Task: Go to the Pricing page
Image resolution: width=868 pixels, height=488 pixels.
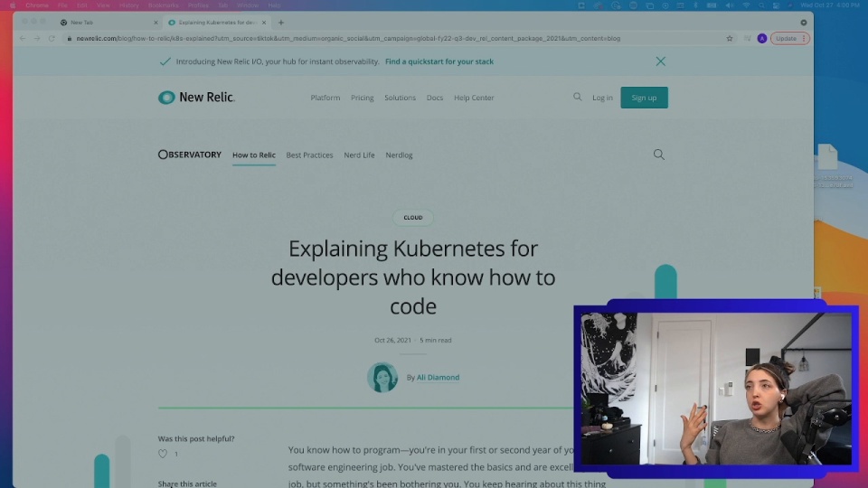Action: pyautogui.click(x=362, y=98)
